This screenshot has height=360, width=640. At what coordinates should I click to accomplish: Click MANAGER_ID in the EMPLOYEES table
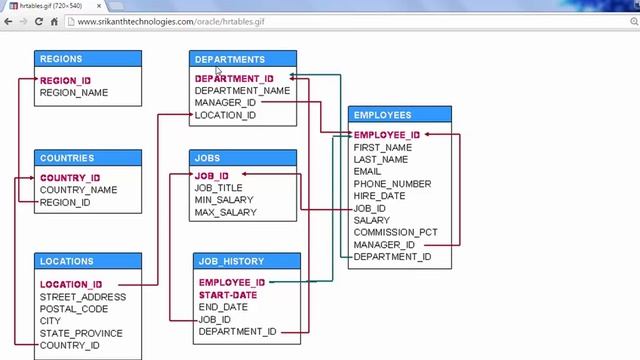[x=384, y=245]
